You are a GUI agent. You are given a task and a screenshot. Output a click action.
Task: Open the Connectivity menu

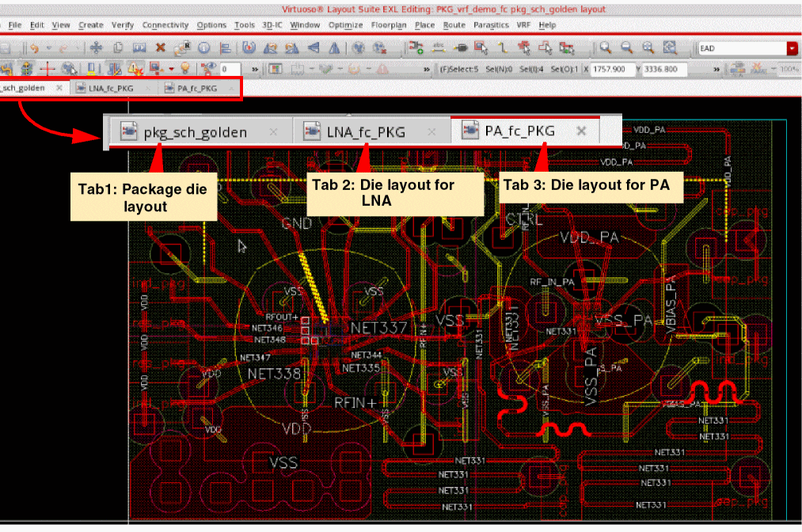point(165,25)
